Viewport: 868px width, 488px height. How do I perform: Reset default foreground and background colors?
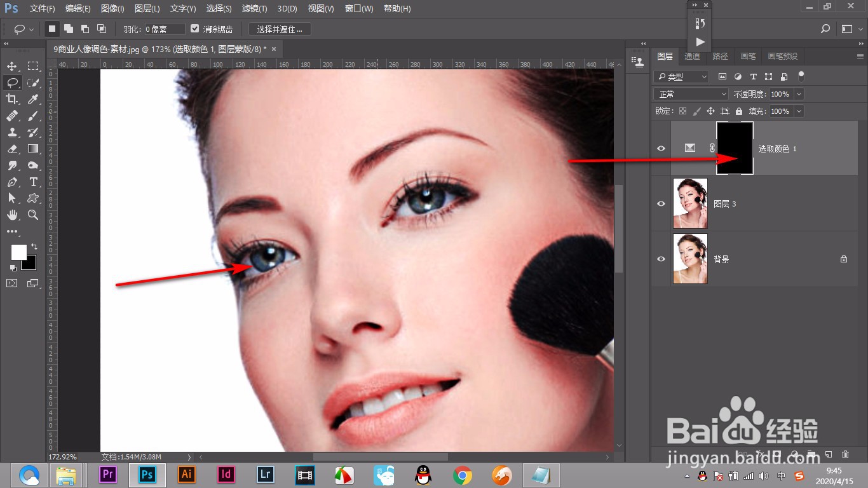pyautogui.click(x=13, y=268)
